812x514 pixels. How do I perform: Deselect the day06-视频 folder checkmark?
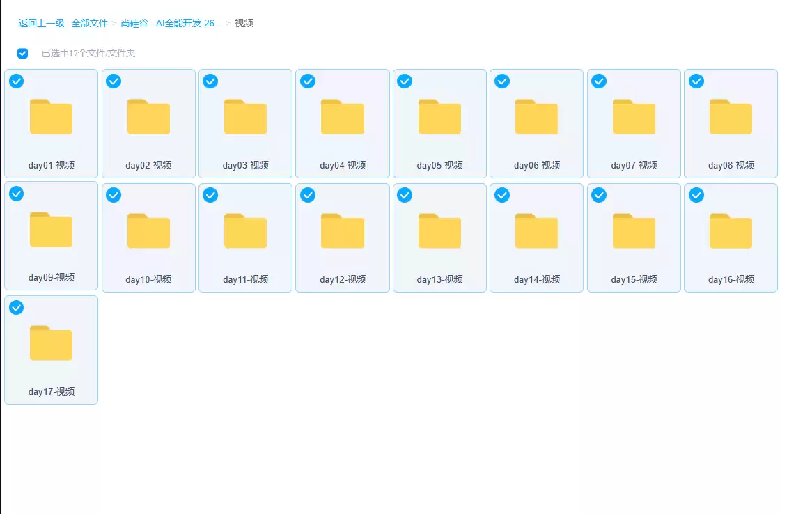502,81
